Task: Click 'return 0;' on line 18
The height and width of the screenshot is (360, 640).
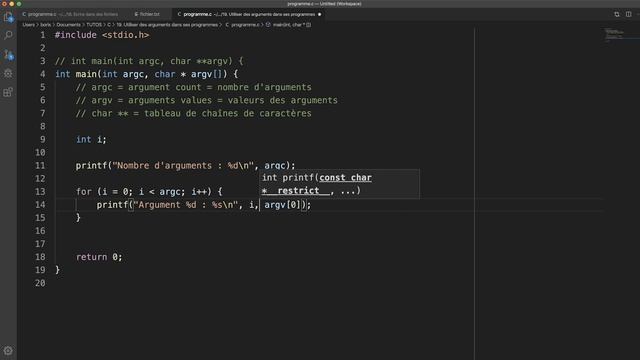Action: 99,257
